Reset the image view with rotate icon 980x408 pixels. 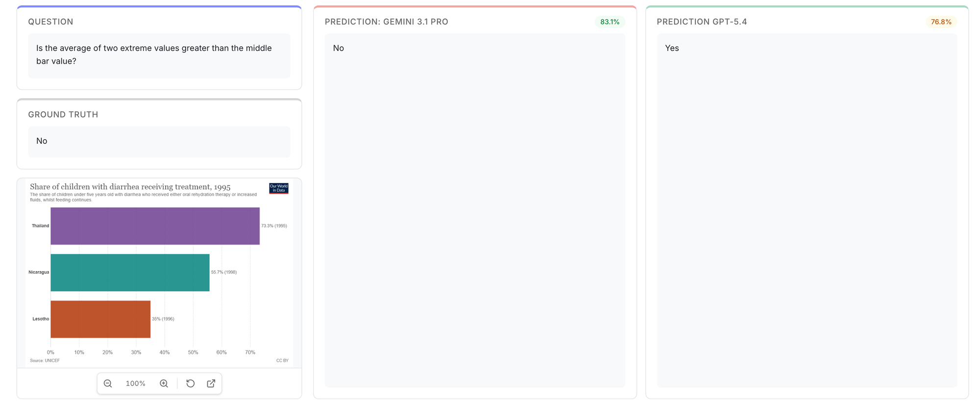coord(191,383)
